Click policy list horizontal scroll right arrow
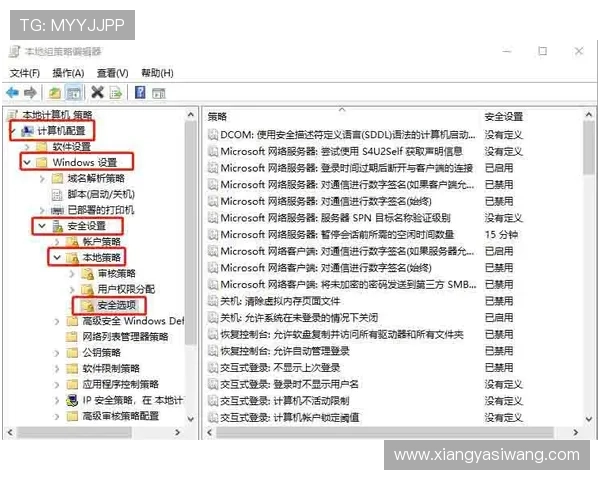 [575, 433]
